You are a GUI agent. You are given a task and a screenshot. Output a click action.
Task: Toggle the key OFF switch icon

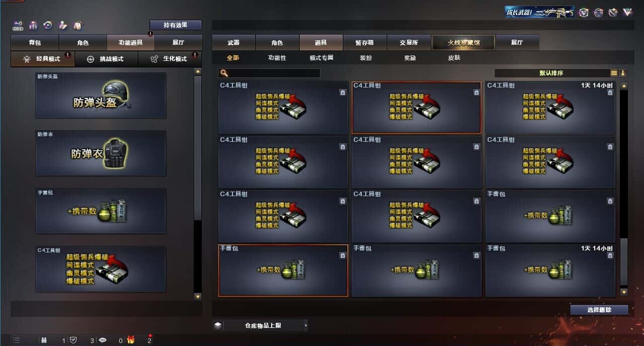tap(18, 25)
